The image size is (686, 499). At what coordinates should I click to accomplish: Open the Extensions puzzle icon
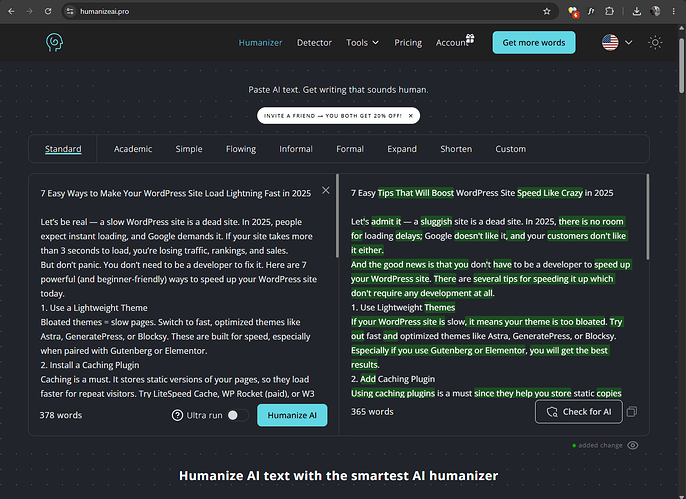[x=609, y=11]
